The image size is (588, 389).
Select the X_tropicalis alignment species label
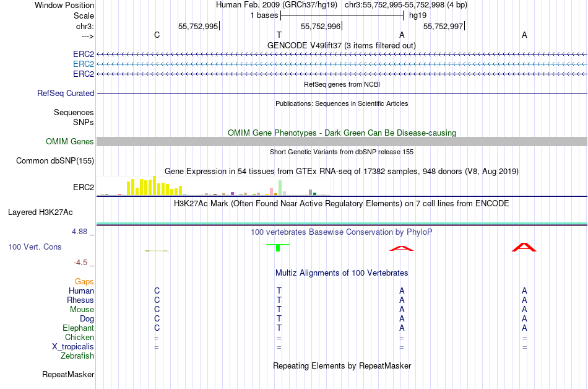73,347
